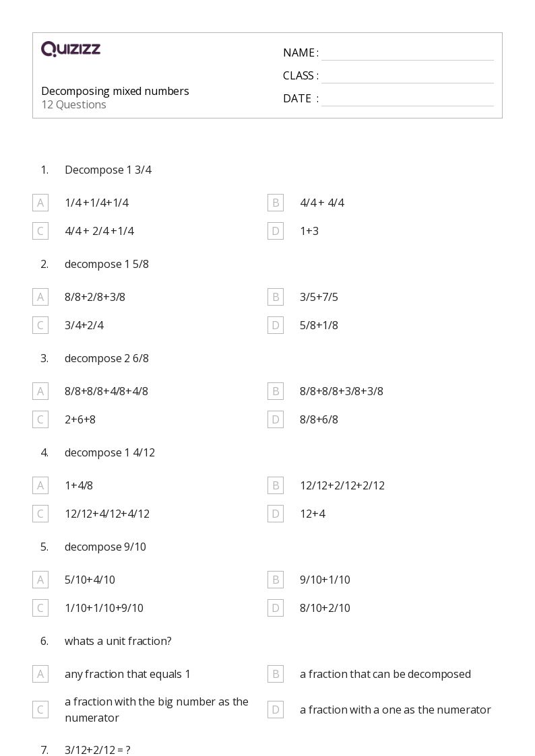Screen dimensions: 535x756
Task: Mark D 'a fraction with a one as the numerator'
Action: (x=276, y=710)
